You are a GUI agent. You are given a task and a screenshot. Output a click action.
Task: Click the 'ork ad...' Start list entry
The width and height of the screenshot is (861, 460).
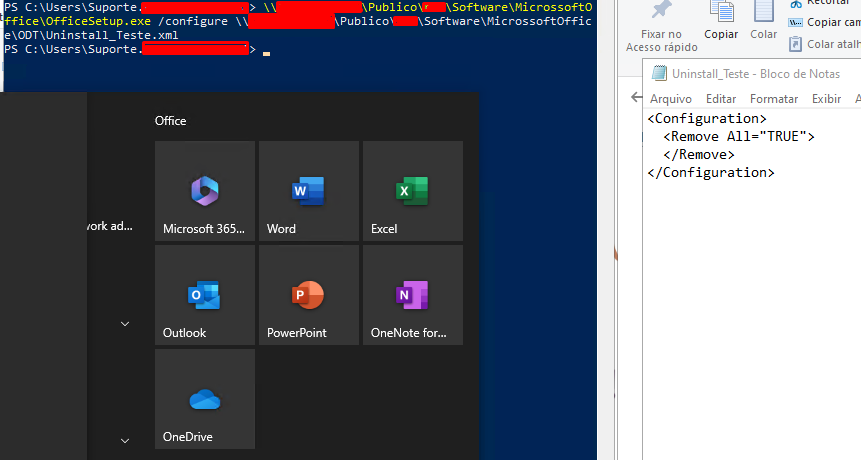pos(110,226)
